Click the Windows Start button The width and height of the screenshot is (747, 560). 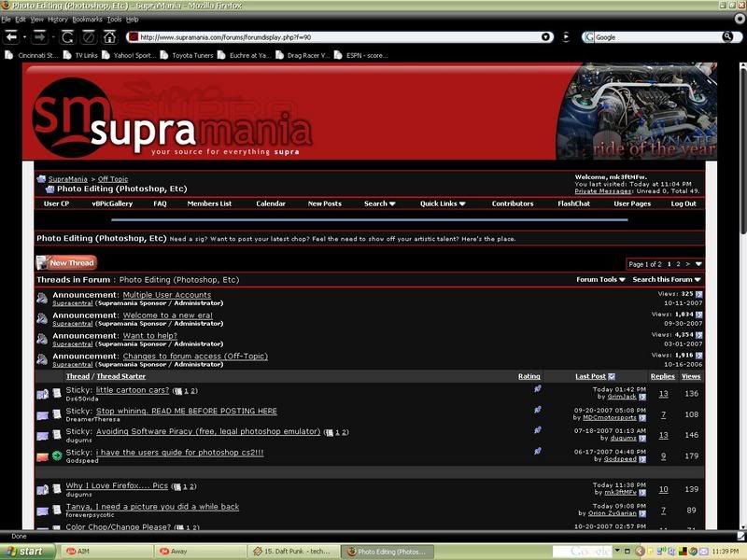pyautogui.click(x=27, y=552)
